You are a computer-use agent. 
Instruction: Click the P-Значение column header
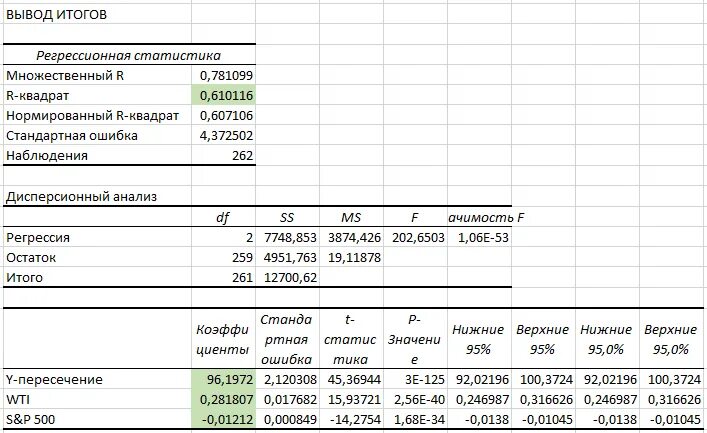coord(414,340)
